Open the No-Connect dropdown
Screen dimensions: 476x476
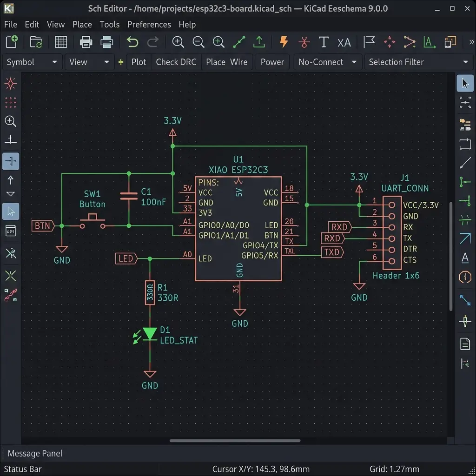328,62
